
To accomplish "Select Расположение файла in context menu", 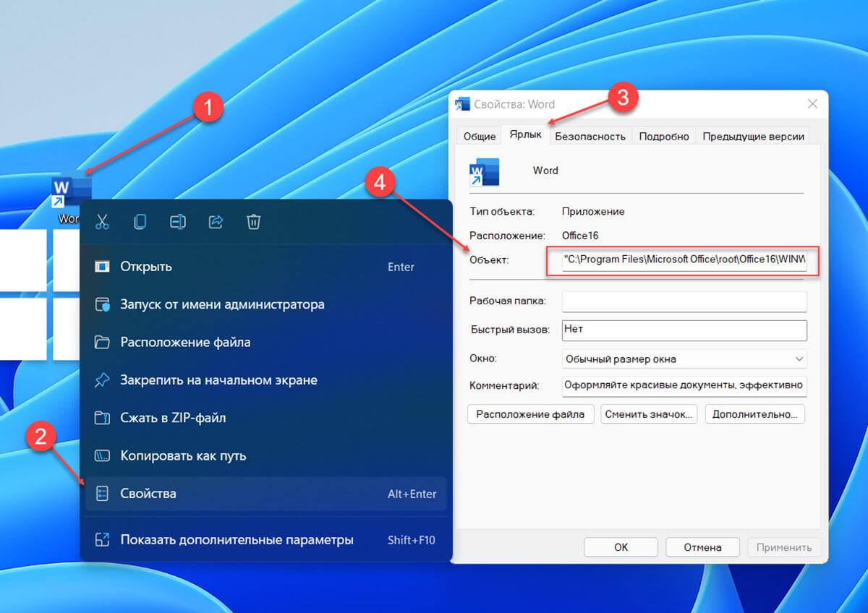I will [265, 342].
